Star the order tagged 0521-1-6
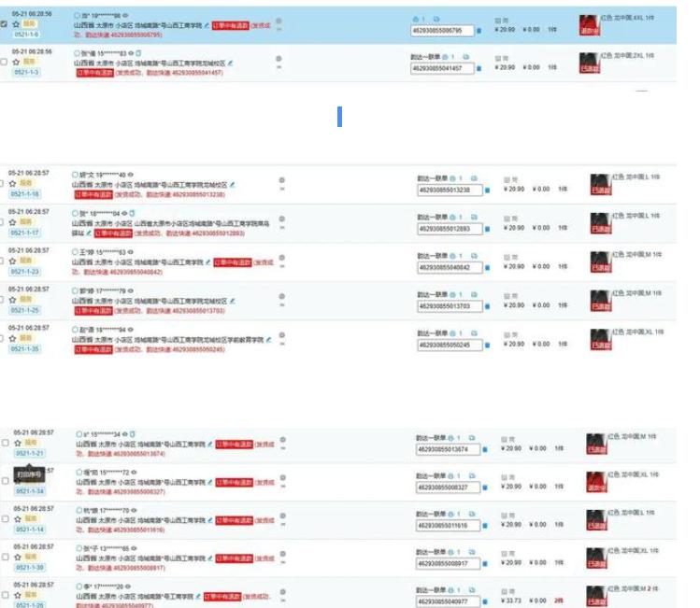The image size is (700, 608). (x=16, y=24)
